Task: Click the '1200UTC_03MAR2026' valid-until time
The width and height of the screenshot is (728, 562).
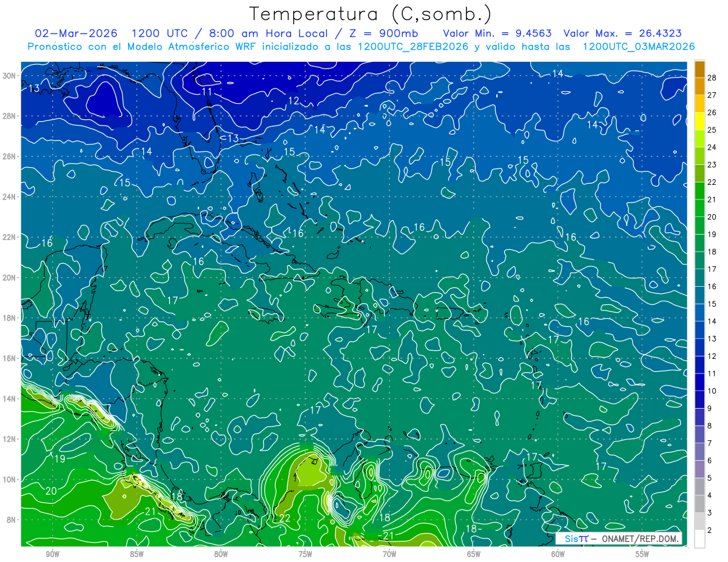Action: (x=639, y=47)
